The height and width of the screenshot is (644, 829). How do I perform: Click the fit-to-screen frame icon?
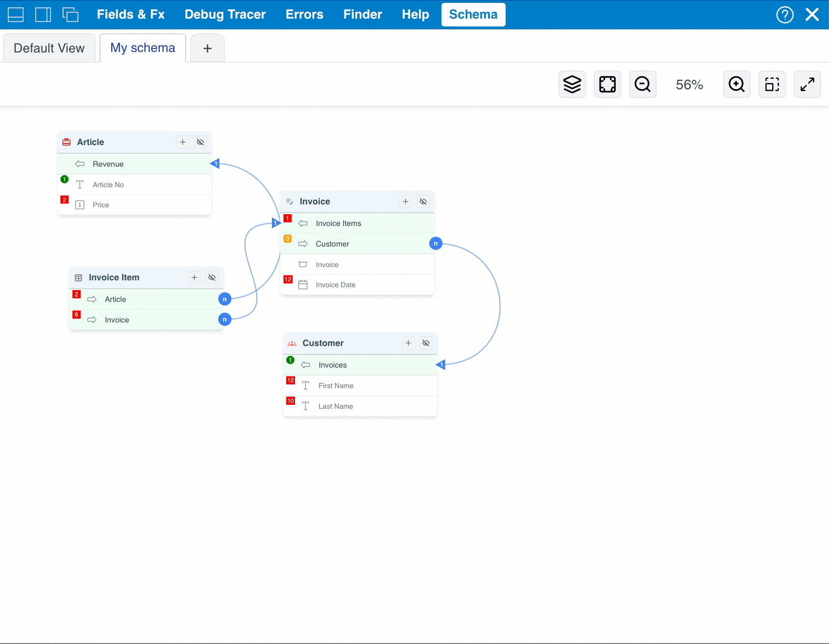click(608, 84)
